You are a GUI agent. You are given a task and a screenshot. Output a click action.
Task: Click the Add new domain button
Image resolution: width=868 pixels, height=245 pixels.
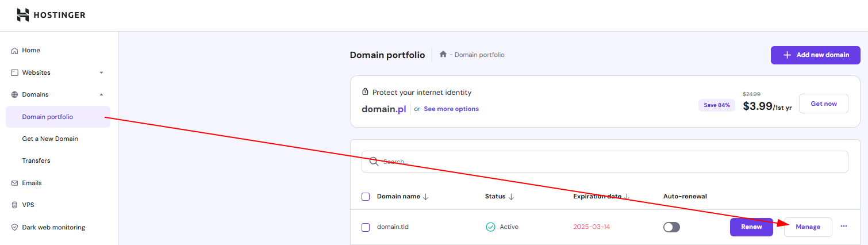(x=815, y=55)
